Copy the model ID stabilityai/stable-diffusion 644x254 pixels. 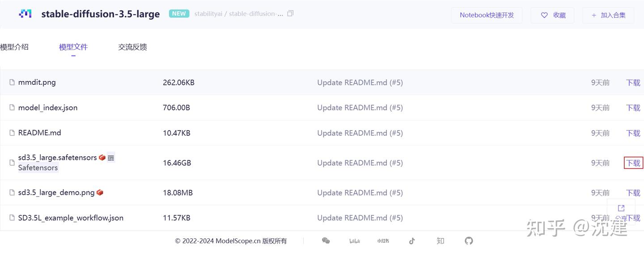[290, 13]
